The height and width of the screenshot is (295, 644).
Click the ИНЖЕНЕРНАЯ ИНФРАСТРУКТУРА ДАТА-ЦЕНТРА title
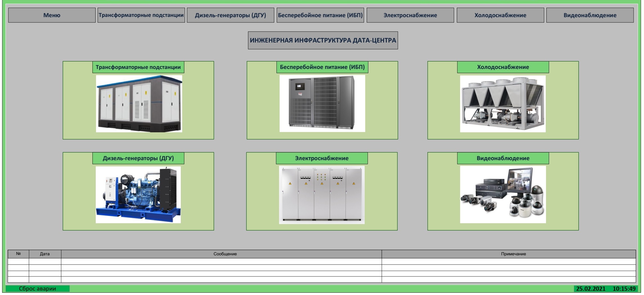(x=323, y=40)
